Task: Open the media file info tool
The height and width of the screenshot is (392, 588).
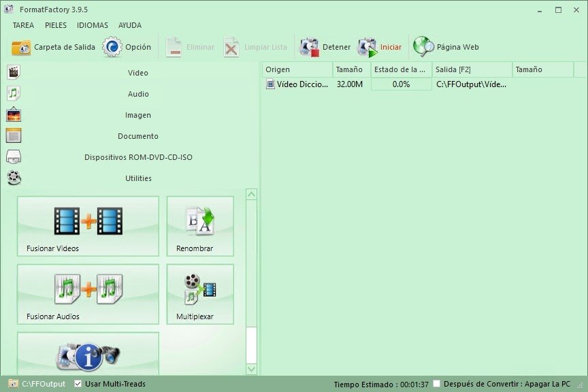Action: 88,353
